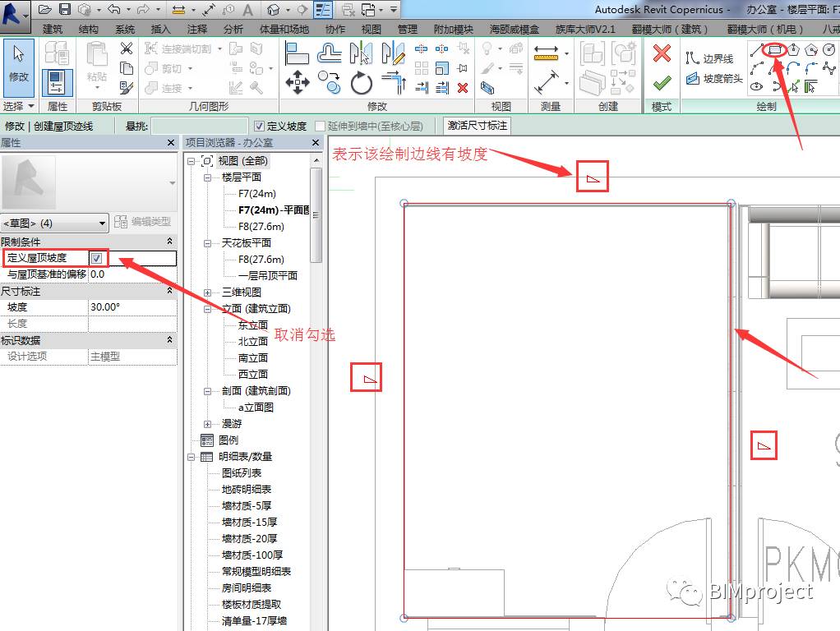Open the 注释 ribbon tab
The height and width of the screenshot is (631, 840).
[x=196, y=29]
